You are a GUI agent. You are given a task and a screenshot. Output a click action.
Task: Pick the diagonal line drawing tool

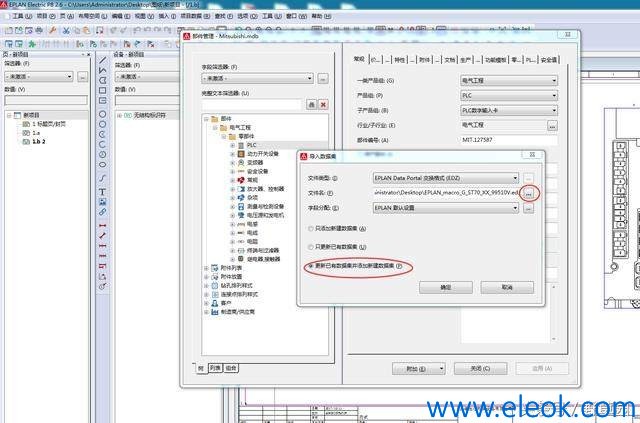(x=102, y=60)
